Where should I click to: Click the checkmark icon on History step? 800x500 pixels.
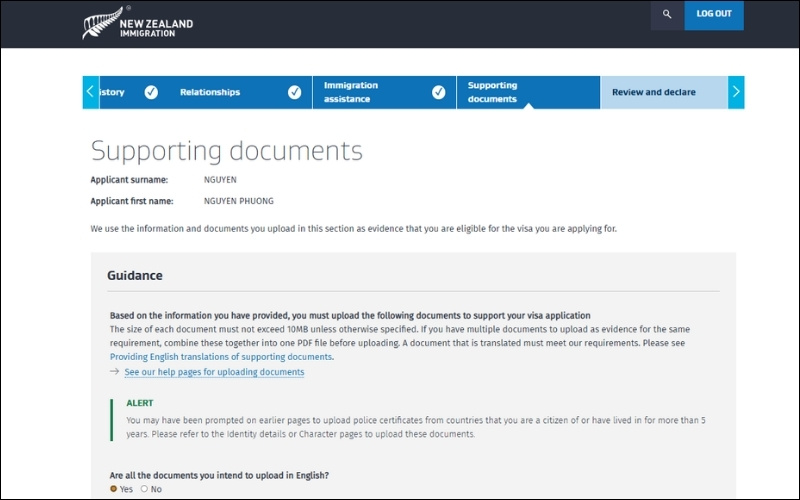pos(151,92)
